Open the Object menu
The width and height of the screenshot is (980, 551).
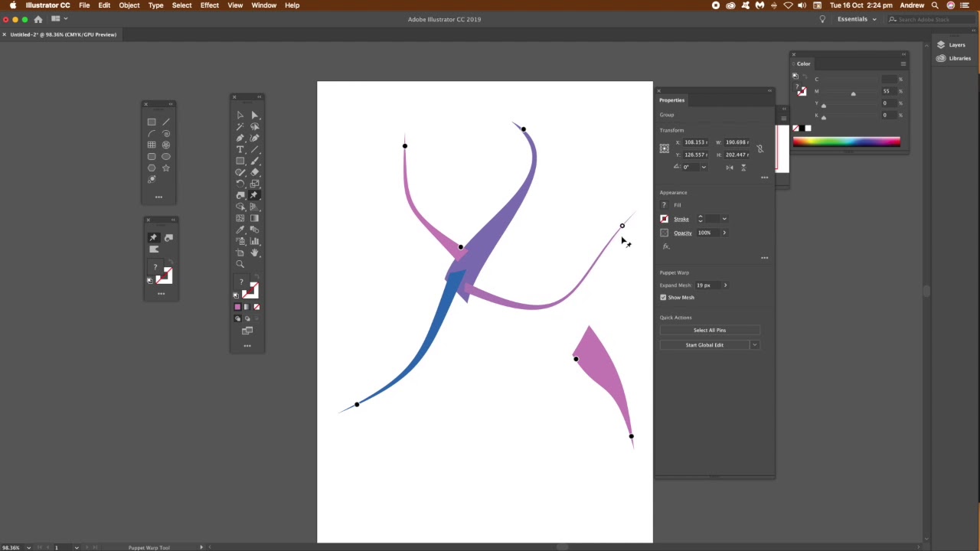click(129, 5)
